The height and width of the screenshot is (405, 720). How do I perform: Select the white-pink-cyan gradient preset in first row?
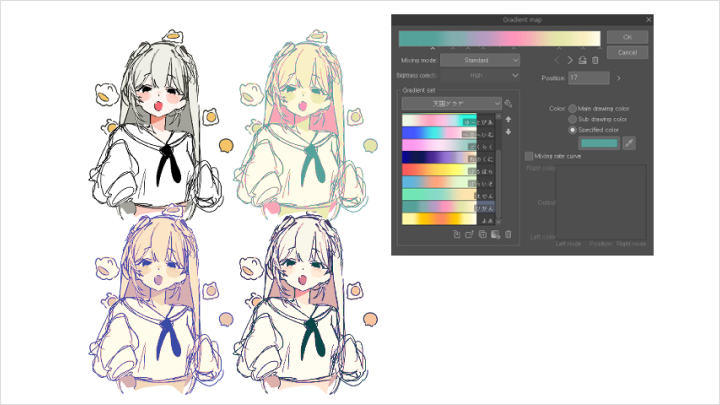[x=448, y=120]
